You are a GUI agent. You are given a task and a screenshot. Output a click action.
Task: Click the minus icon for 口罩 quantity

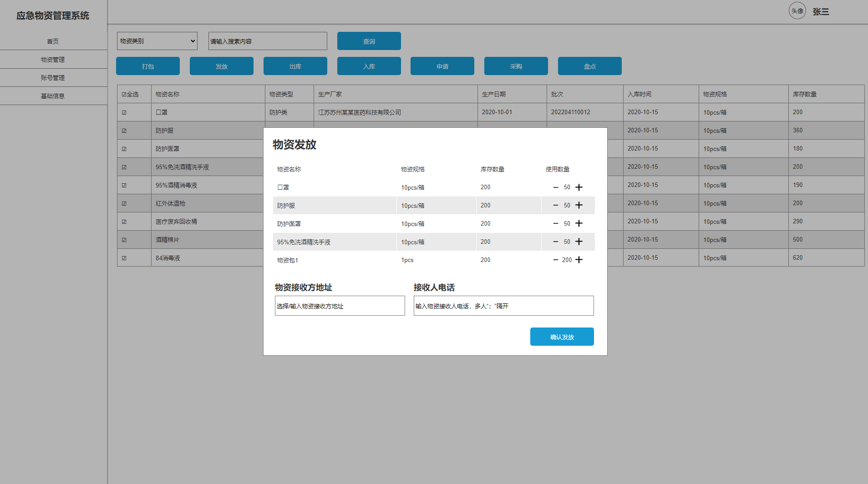point(556,187)
